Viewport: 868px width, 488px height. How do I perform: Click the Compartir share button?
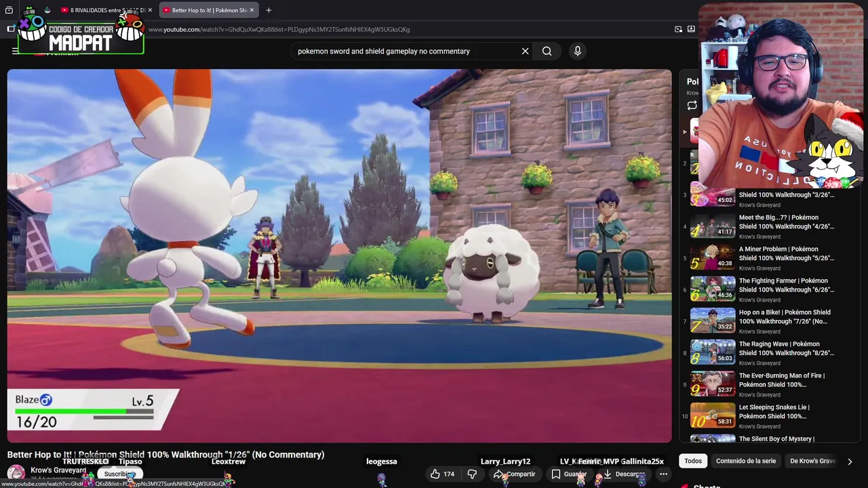pyautogui.click(x=515, y=474)
